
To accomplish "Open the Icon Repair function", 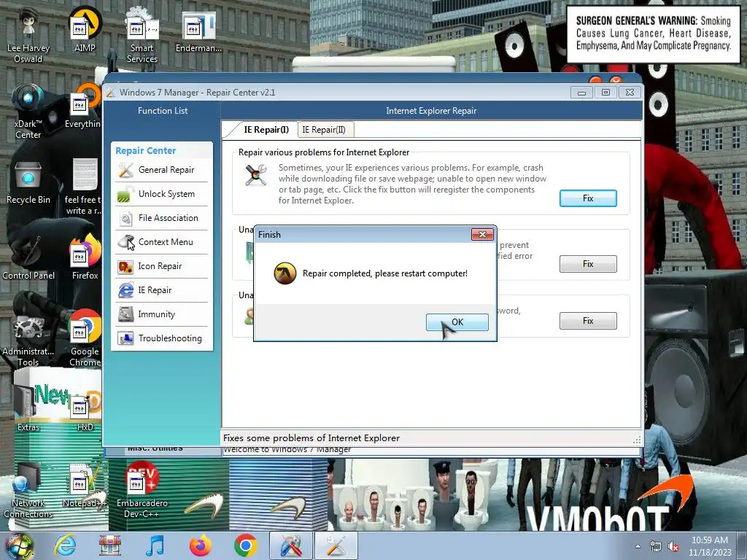I will (162, 266).
